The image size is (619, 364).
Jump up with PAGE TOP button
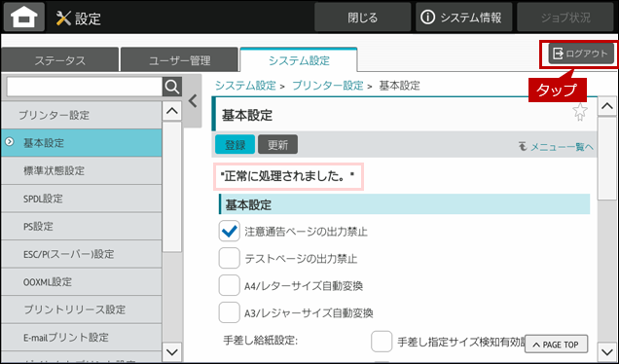(x=556, y=345)
